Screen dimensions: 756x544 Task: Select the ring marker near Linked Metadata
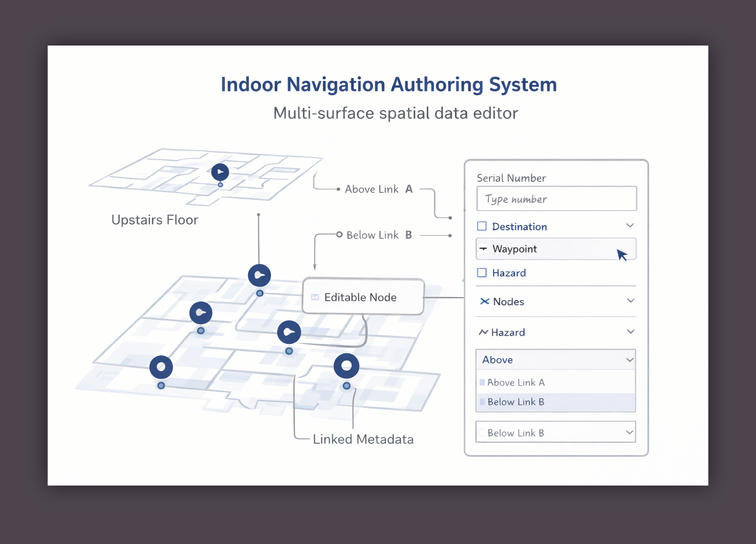(x=347, y=366)
